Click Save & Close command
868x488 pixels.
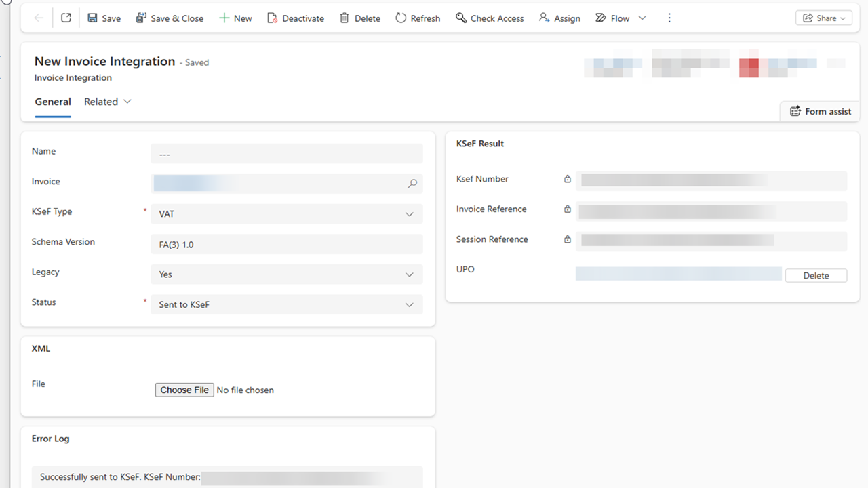pyautogui.click(x=170, y=18)
